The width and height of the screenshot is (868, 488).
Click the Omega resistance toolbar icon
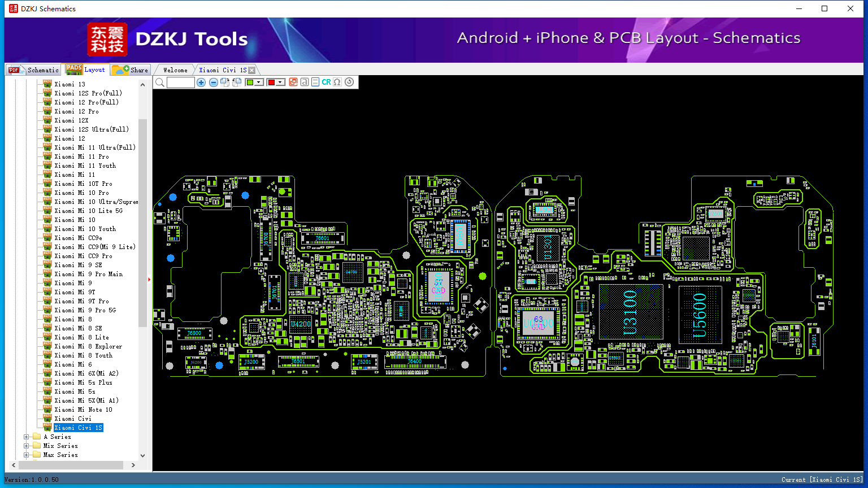tap(337, 82)
